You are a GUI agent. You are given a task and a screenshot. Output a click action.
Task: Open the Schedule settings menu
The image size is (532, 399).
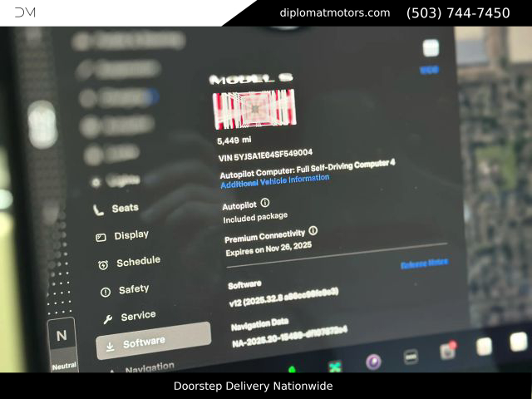point(130,263)
